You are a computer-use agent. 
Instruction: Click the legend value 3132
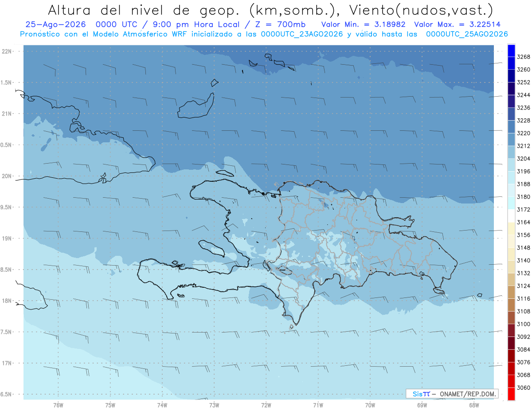pyautogui.click(x=524, y=273)
